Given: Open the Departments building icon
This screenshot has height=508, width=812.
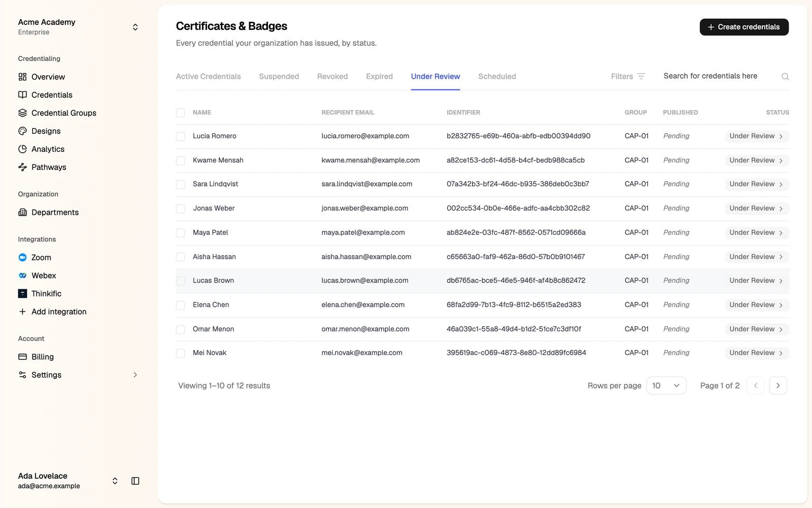Looking at the screenshot, I should (22, 212).
